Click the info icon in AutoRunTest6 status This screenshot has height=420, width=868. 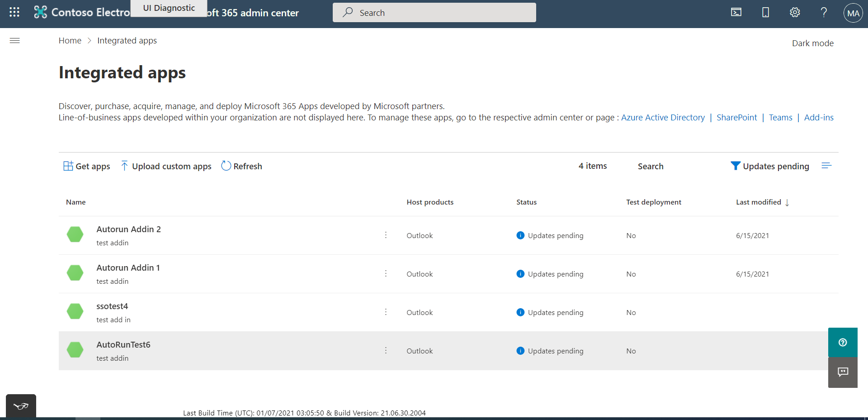tap(520, 351)
